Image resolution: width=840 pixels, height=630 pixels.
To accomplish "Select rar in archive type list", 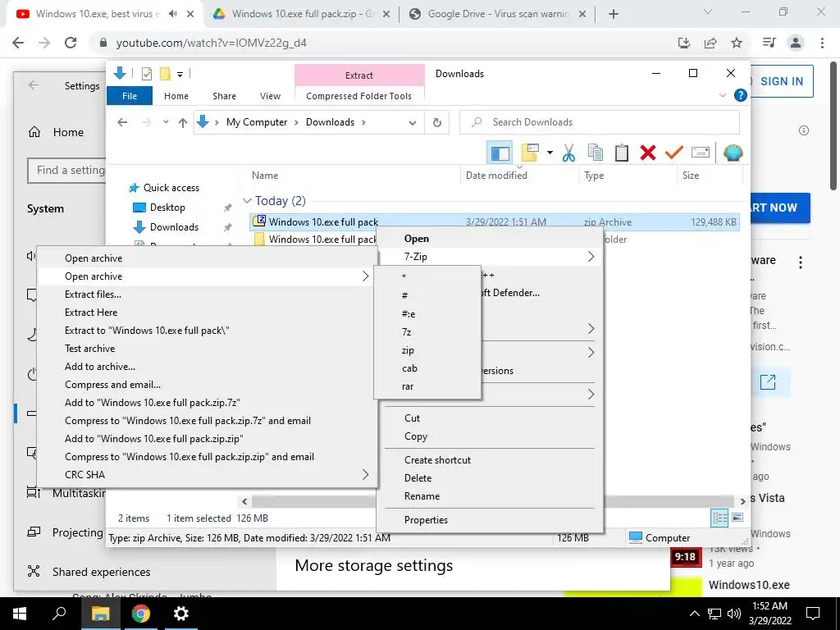I will (x=427, y=386).
